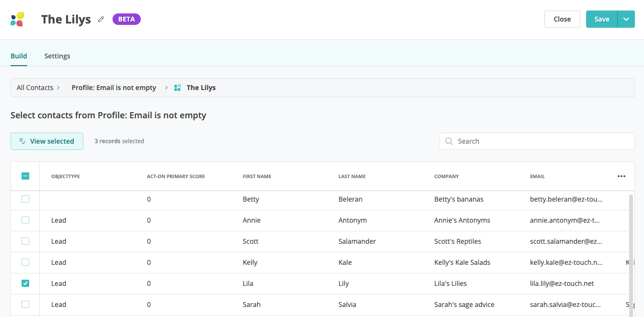Click first name 'Annie' cell
The width and height of the screenshot is (644, 317).
(x=252, y=220)
